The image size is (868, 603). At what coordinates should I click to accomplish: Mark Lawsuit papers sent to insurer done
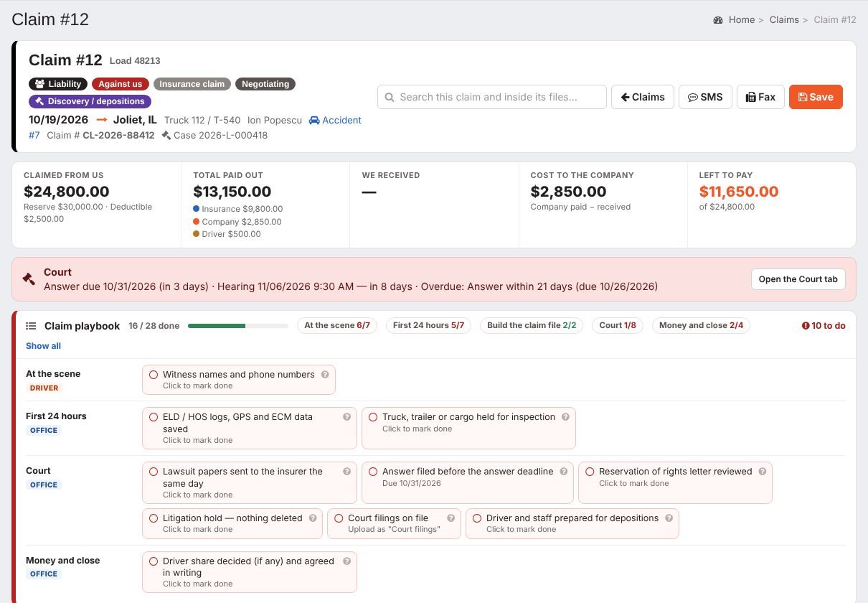click(154, 472)
